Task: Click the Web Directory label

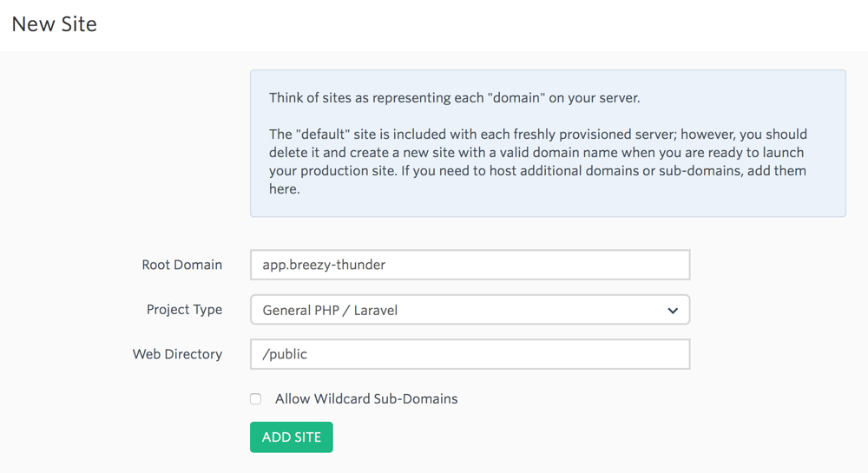Action: point(177,354)
